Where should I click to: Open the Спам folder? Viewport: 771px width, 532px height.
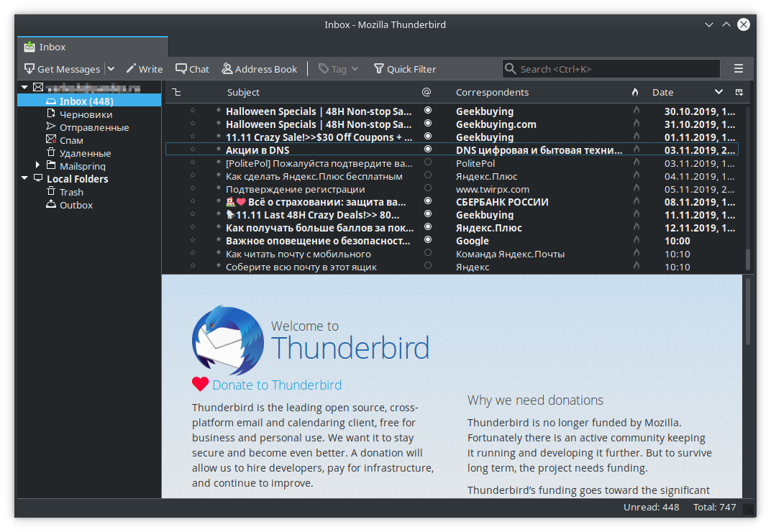[71, 140]
